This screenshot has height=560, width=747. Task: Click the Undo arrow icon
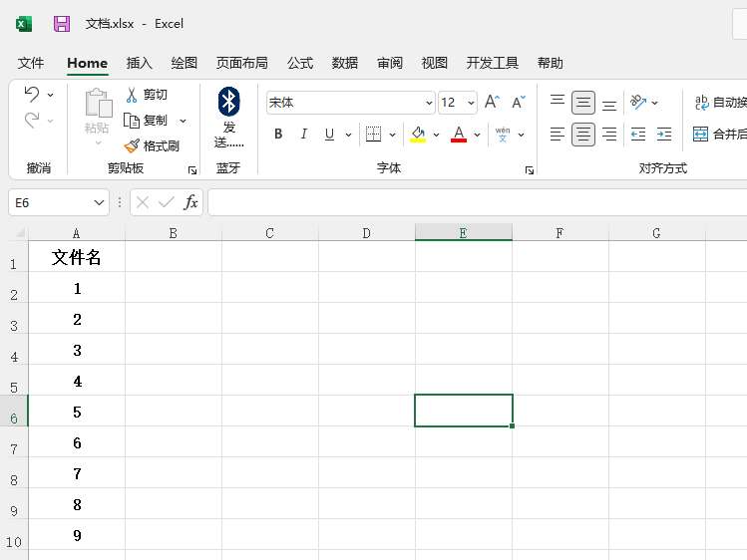[x=32, y=95]
